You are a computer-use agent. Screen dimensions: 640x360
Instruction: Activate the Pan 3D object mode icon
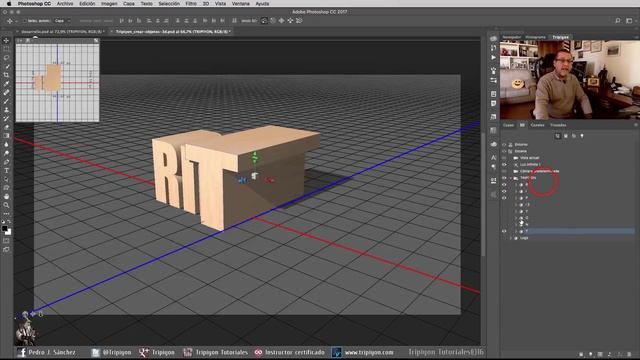(282, 20)
